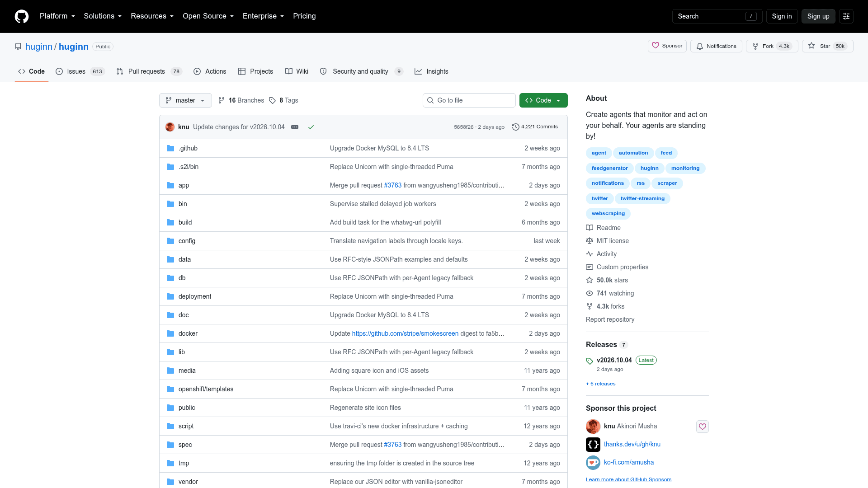Open the Security and quality tab
Image resolution: width=868 pixels, height=488 pixels.
(361, 71)
